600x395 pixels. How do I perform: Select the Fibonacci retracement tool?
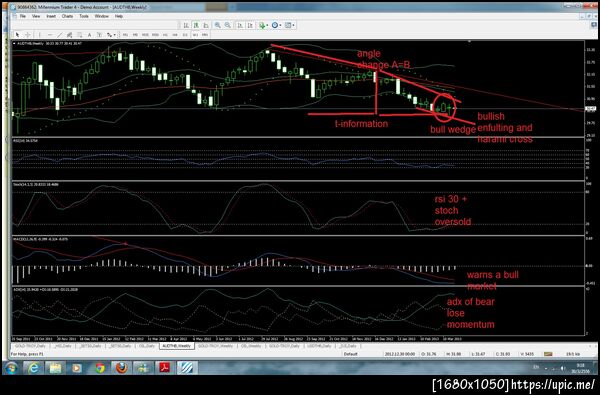79,35
